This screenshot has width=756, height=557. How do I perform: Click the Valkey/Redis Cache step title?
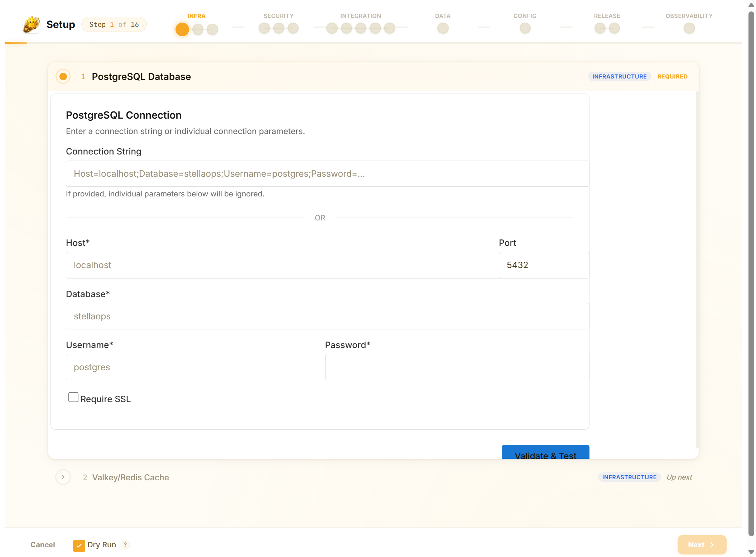coord(130,477)
